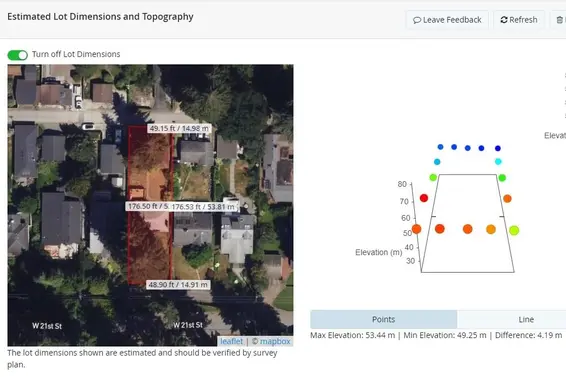Switch to the Line tab
This screenshot has width=566, height=377.
526,319
